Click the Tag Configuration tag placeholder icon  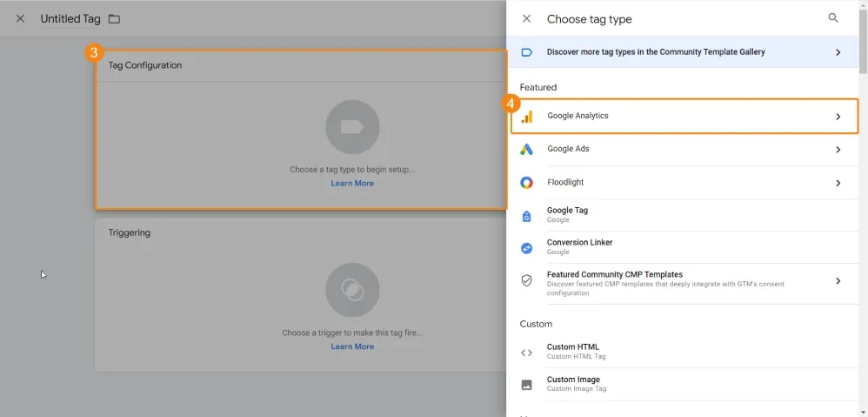[352, 127]
